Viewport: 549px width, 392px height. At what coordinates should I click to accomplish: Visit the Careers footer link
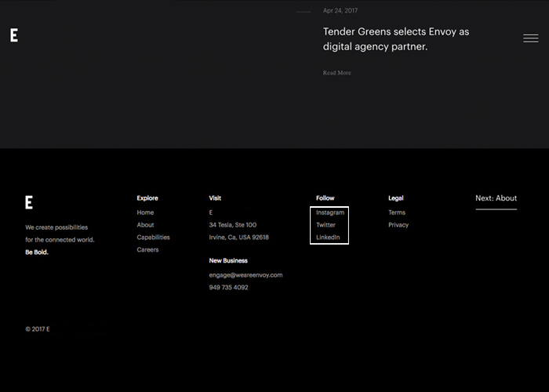click(147, 249)
